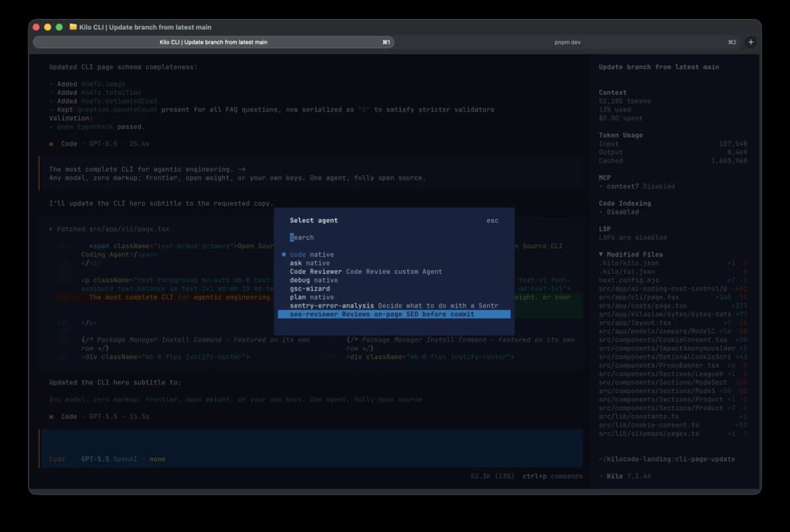The height and width of the screenshot is (532, 790).
Task: Click the selected-agent dot beside code native
Action: (x=284, y=254)
